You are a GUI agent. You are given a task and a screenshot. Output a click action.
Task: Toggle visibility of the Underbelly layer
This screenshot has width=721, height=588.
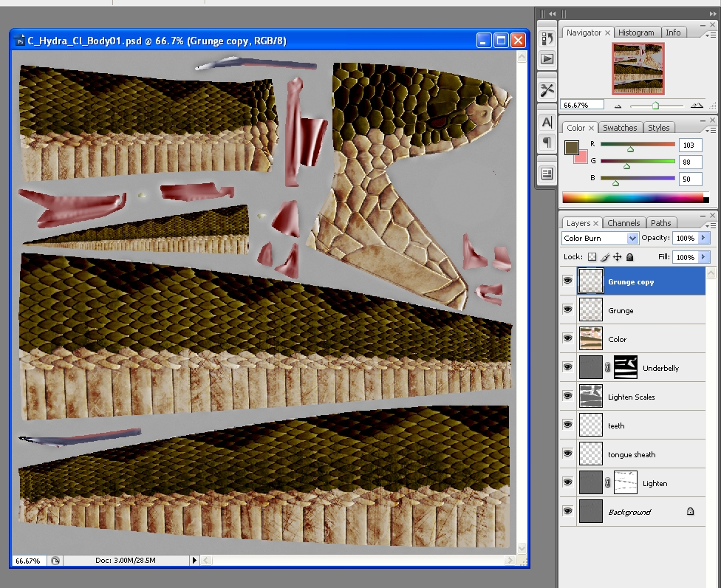tap(567, 367)
